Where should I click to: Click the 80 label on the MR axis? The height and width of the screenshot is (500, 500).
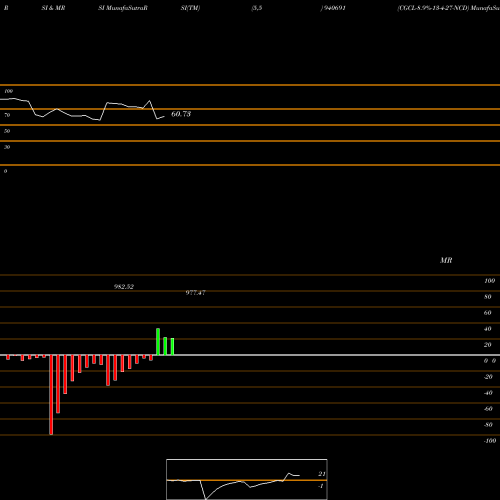click(x=488, y=297)
